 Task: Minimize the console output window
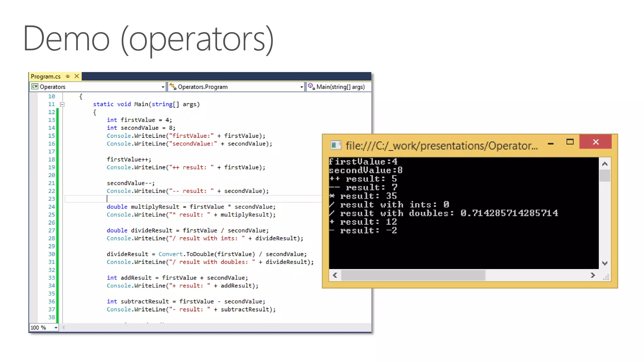point(551,143)
